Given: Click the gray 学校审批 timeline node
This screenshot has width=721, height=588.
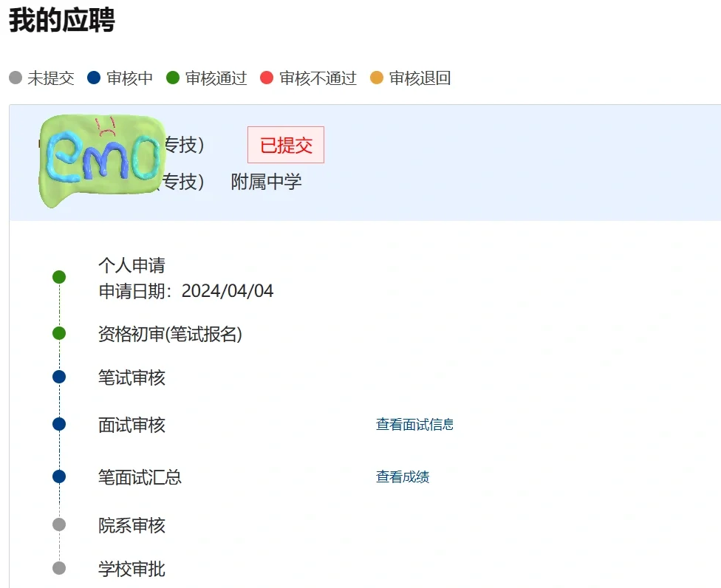Looking at the screenshot, I should (59, 568).
